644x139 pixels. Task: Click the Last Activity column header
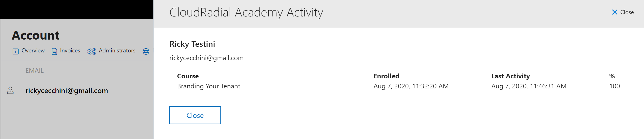[510, 76]
